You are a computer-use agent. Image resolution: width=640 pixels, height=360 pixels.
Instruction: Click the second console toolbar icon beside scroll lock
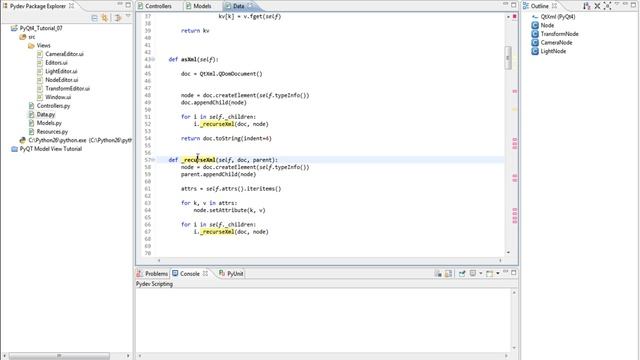coord(448,273)
